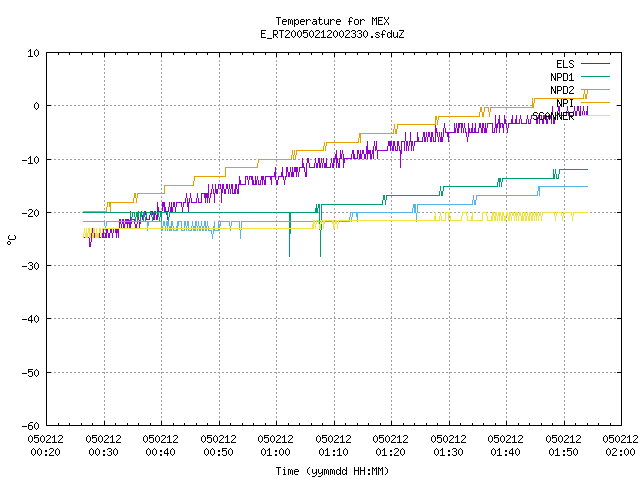Click the y-axis value -40
The image size is (640, 480).
coord(31,319)
